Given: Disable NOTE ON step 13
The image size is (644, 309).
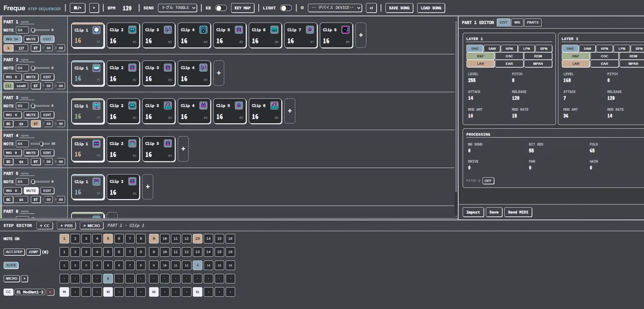Looking at the screenshot, I should pyautogui.click(x=197, y=238).
